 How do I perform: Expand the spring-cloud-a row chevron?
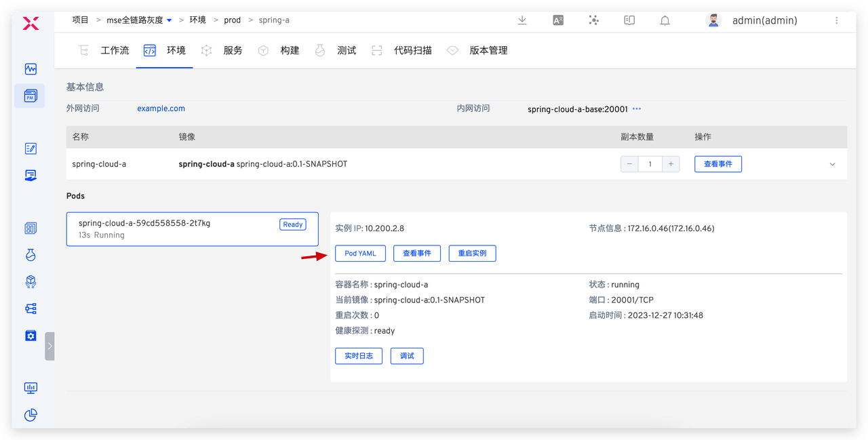coord(831,163)
